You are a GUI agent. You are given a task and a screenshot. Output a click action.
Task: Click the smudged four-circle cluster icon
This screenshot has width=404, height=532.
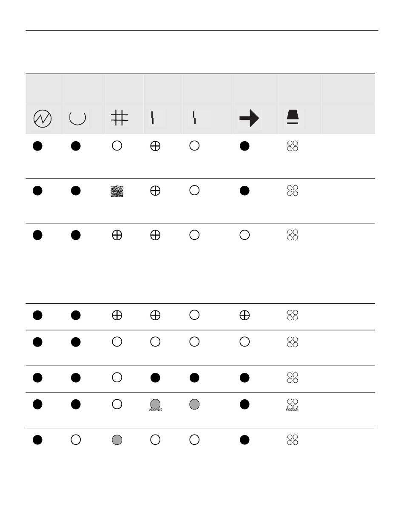point(293,404)
